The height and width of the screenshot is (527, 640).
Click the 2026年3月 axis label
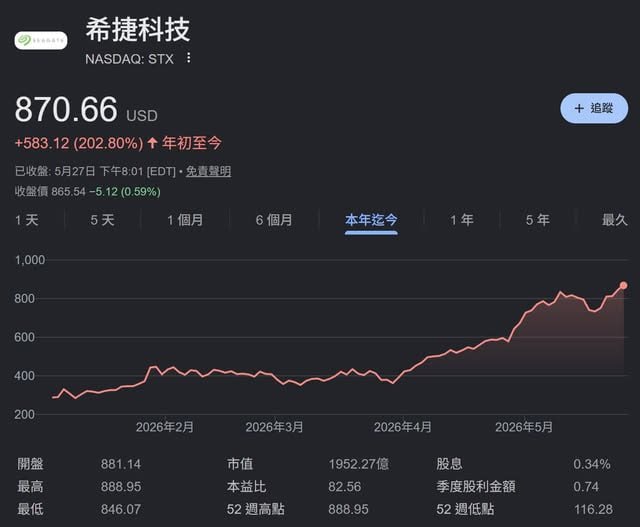coord(274,427)
